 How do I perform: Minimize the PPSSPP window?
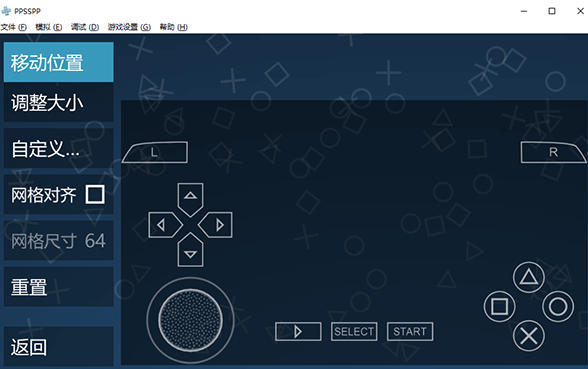[x=524, y=11]
